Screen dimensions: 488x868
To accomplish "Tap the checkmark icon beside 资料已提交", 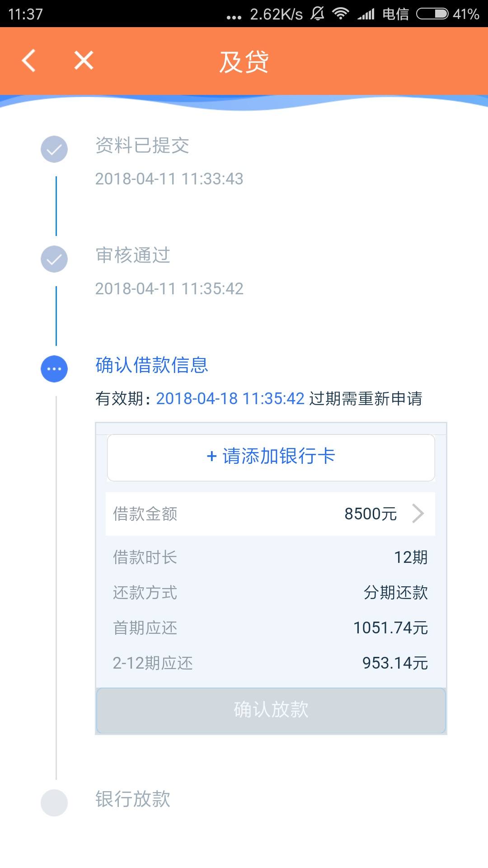I will [54, 149].
